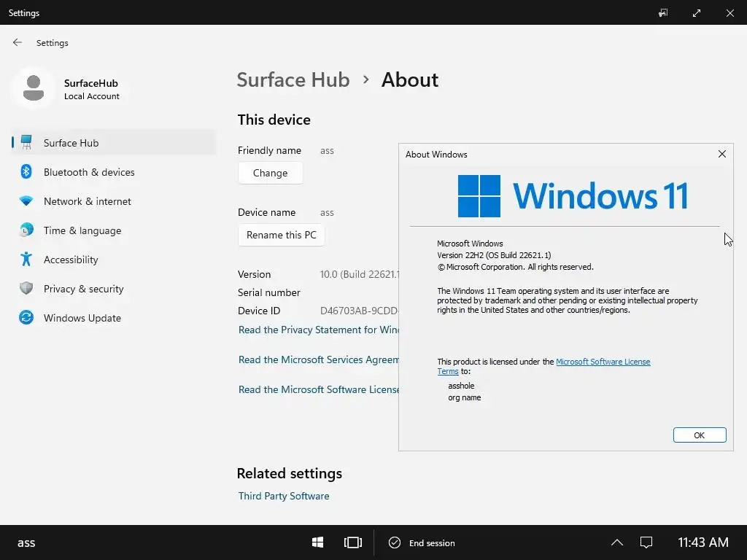Click the Change friendly name button

270,173
